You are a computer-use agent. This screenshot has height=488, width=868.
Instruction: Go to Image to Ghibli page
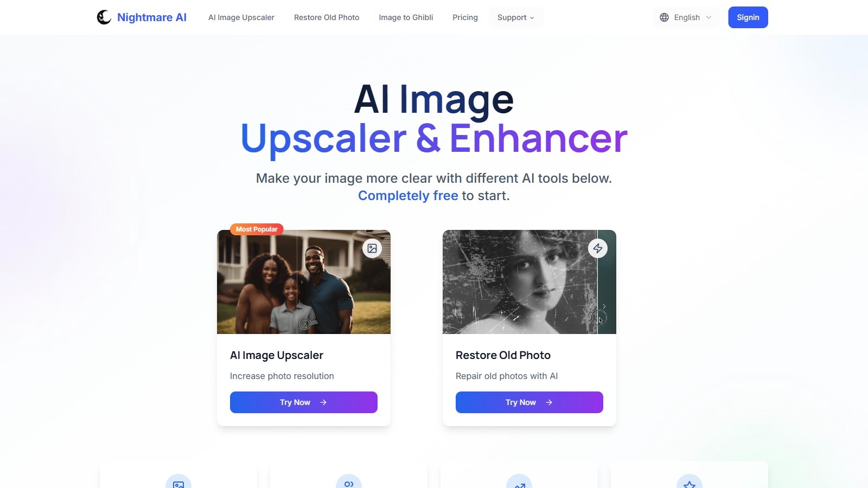406,17
